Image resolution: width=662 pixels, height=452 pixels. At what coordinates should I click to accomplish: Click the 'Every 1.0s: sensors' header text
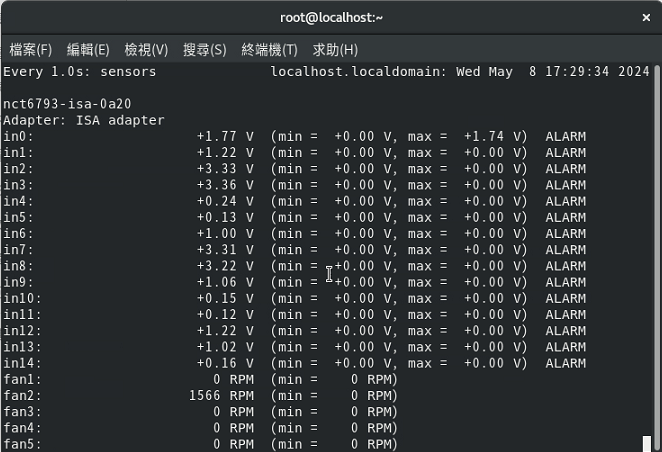coord(79,72)
